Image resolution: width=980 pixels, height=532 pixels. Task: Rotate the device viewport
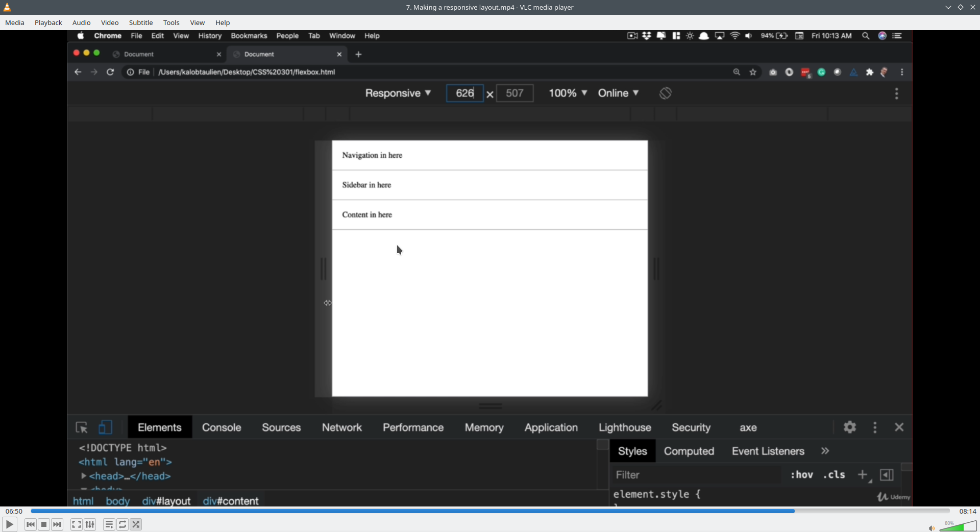coord(665,93)
